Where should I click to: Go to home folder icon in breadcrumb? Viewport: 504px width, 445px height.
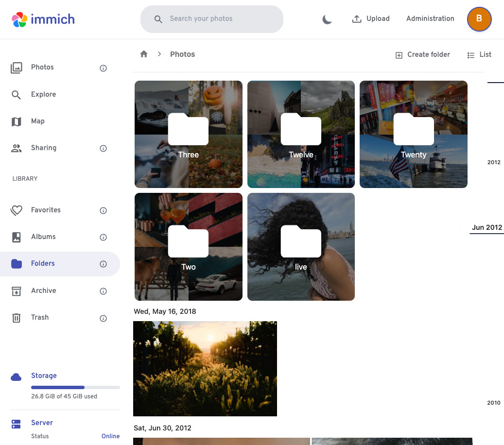click(144, 54)
